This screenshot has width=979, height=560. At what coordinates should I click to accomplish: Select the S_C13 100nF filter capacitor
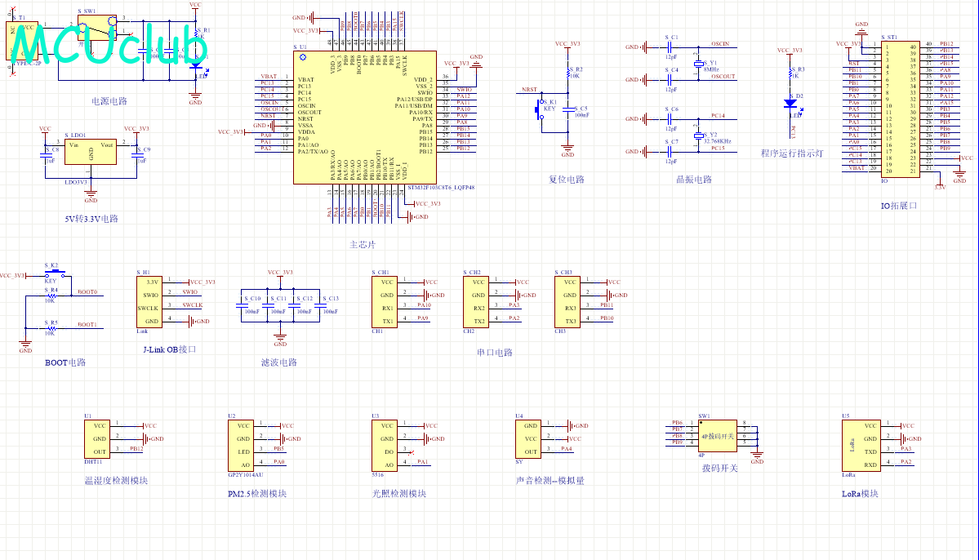pos(320,306)
